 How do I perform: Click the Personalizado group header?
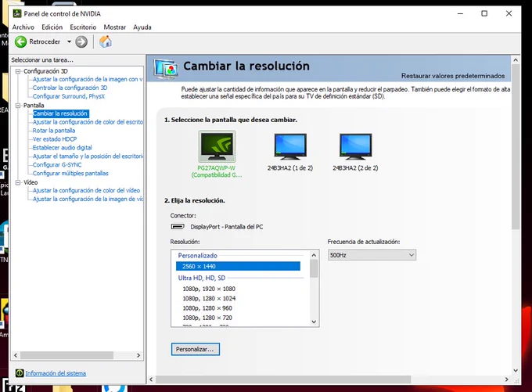click(x=197, y=256)
